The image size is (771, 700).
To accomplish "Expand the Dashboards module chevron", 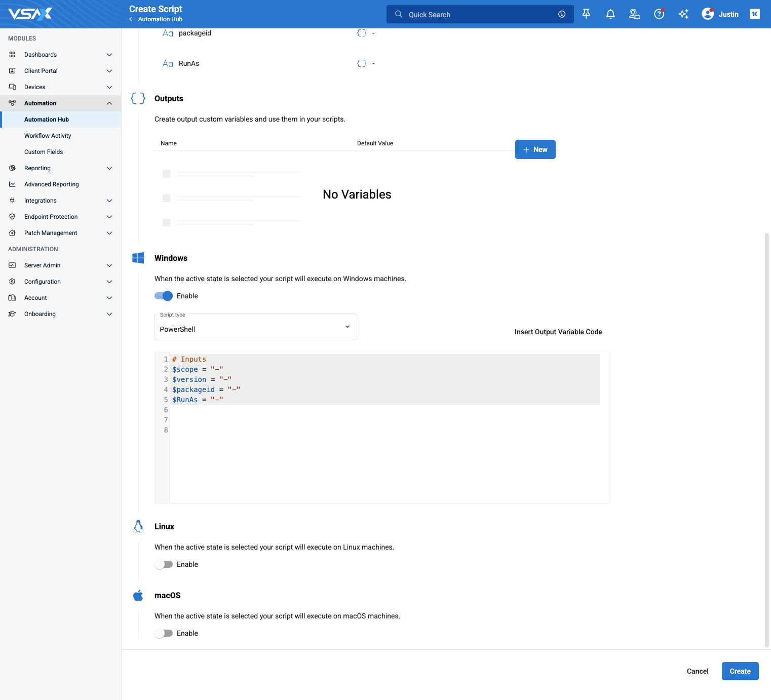I will click(x=109, y=55).
